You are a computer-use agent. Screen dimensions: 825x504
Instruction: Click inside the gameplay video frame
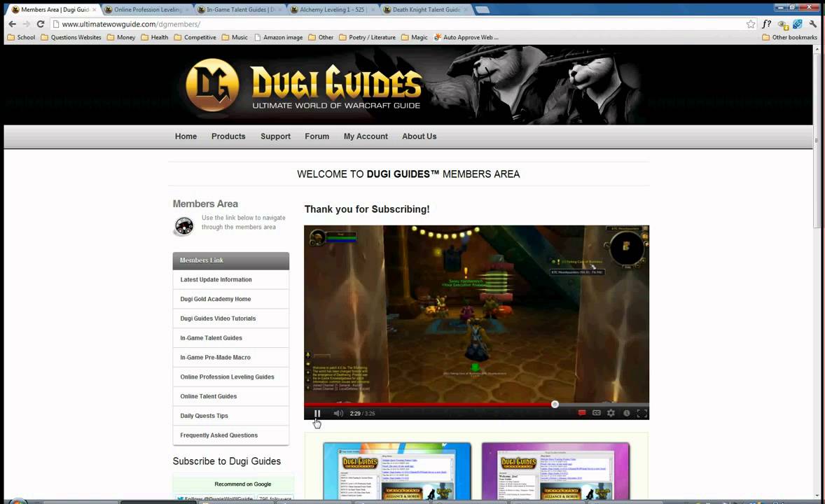click(476, 314)
